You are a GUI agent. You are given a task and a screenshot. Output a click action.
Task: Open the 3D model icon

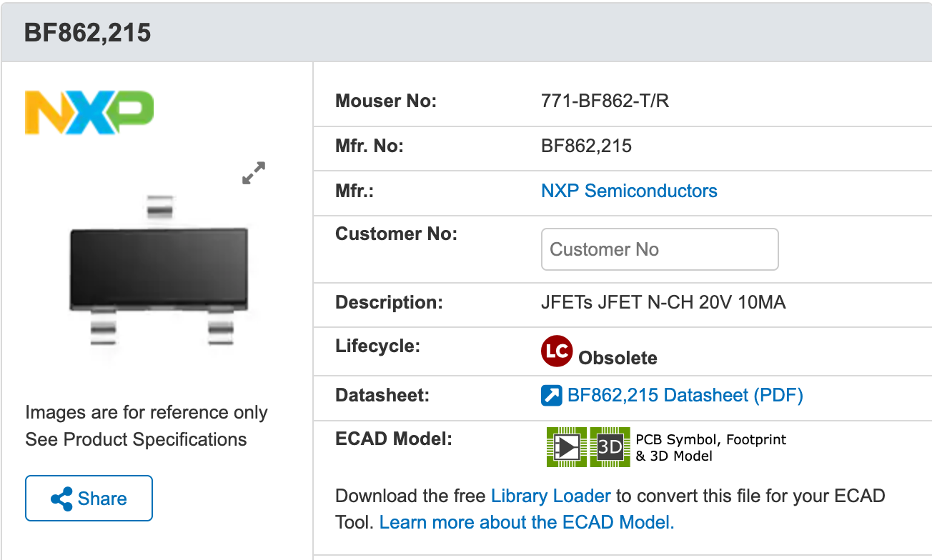610,447
